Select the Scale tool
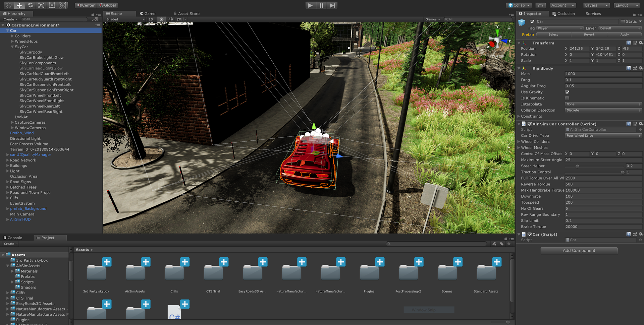The image size is (644, 325). click(41, 5)
